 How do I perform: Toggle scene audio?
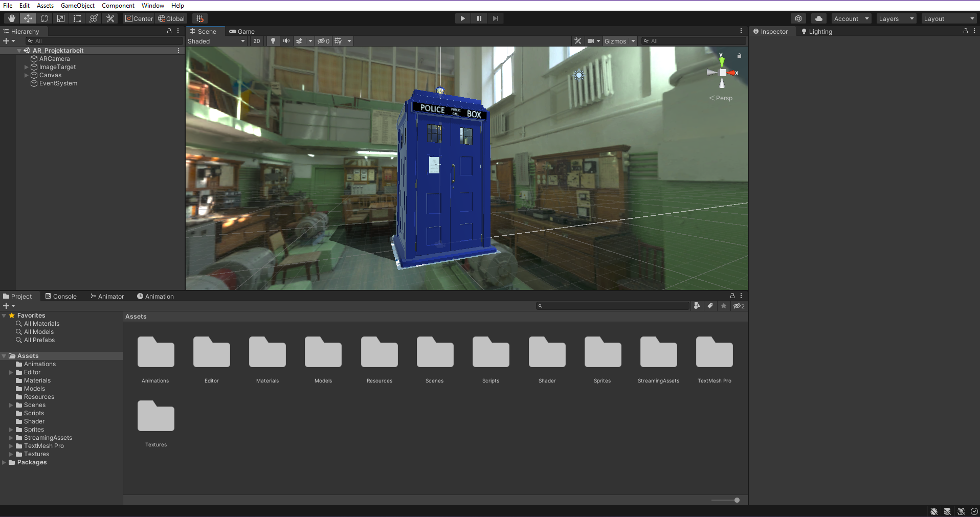tap(286, 41)
